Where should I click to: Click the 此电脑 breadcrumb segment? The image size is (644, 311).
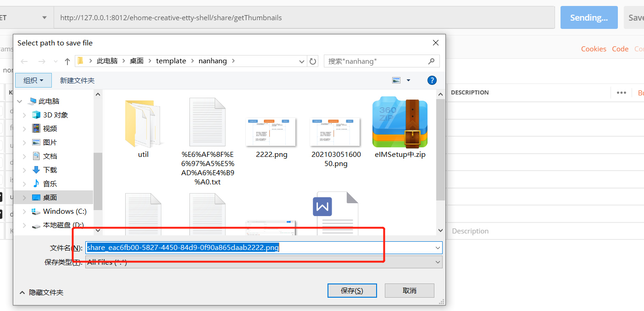(107, 61)
